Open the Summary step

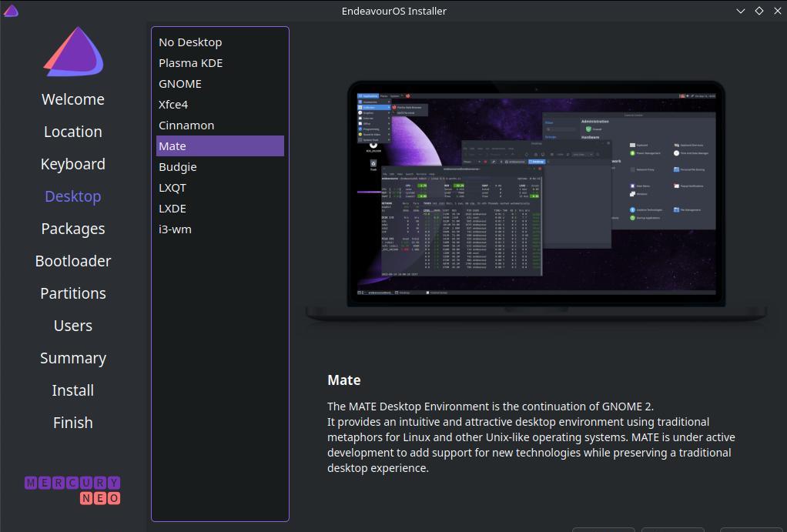pos(73,358)
